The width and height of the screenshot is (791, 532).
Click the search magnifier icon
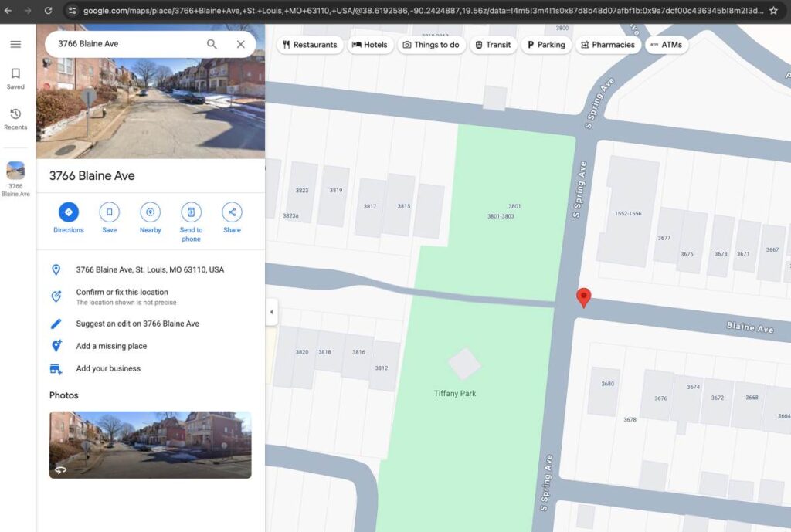212,44
